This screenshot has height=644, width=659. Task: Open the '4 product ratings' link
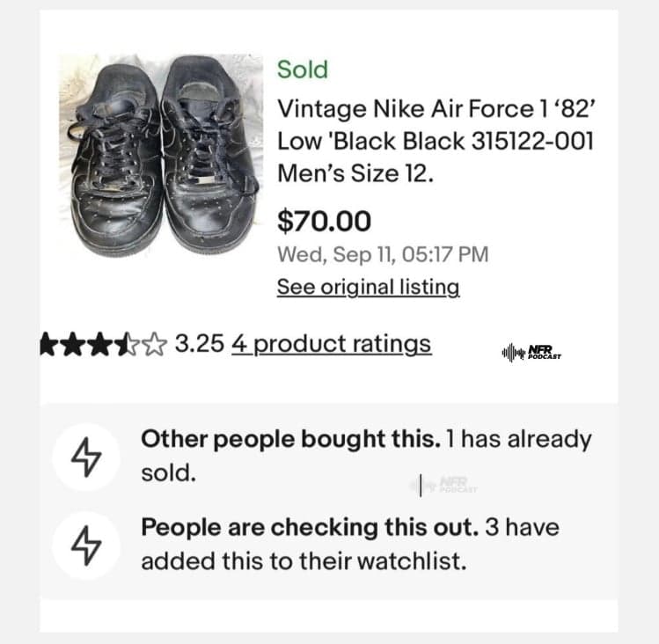[x=331, y=343]
